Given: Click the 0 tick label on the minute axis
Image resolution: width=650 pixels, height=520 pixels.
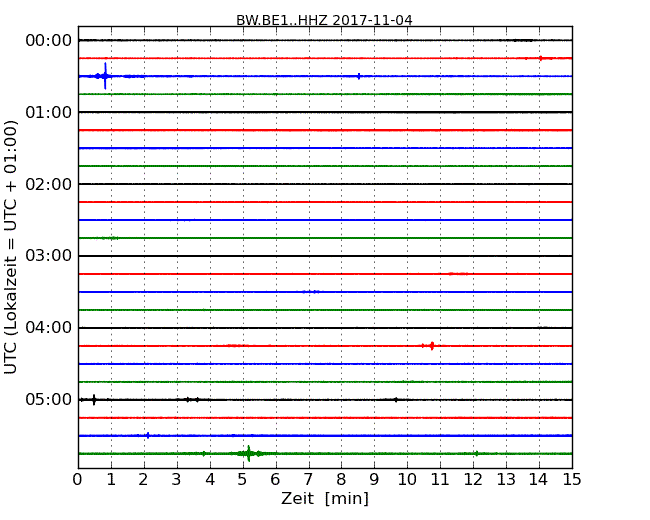Looking at the screenshot, I should pyautogui.click(x=78, y=480).
